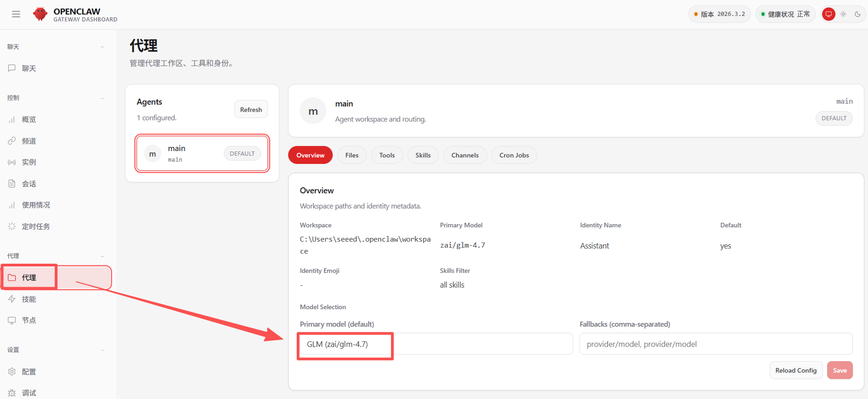Click the Refresh agents button
The height and width of the screenshot is (399, 868).
tap(251, 110)
